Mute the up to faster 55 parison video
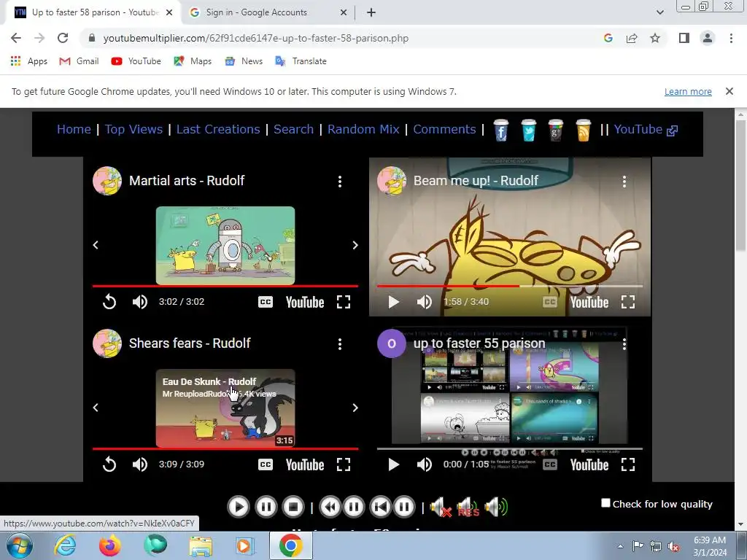The height and width of the screenshot is (560, 747). point(425,464)
